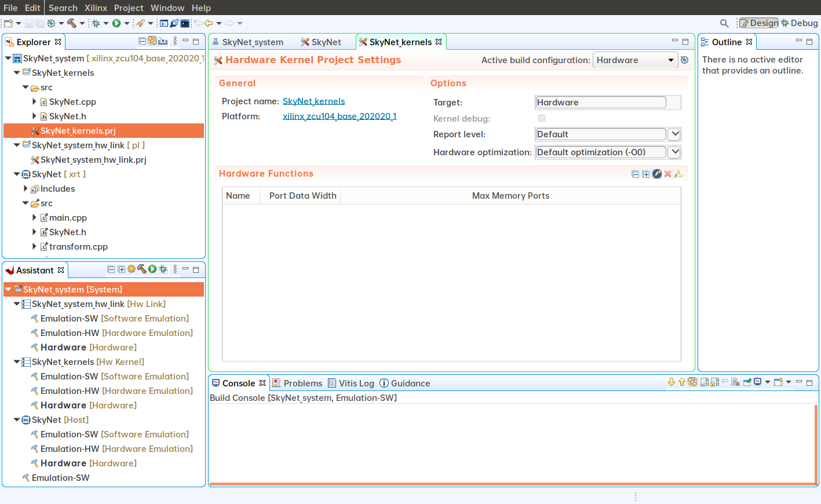Click Expand All icon in Assistant panel
821x504 pixels.
[121, 269]
